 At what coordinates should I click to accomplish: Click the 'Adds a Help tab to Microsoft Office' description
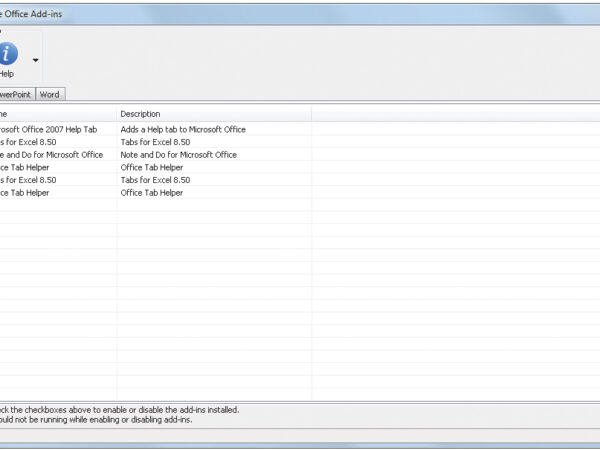[183, 129]
